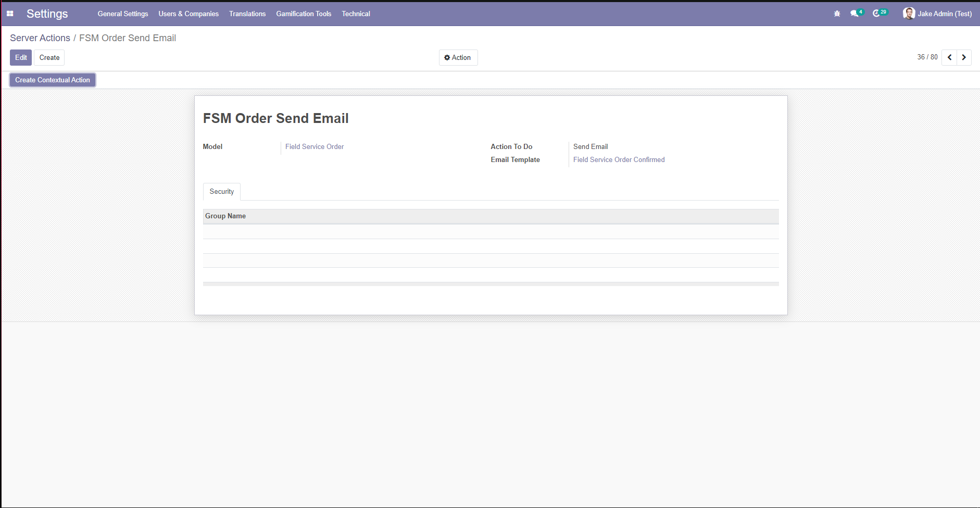The height and width of the screenshot is (508, 980).
Task: Navigate to previous record with left arrow
Action: pos(949,57)
